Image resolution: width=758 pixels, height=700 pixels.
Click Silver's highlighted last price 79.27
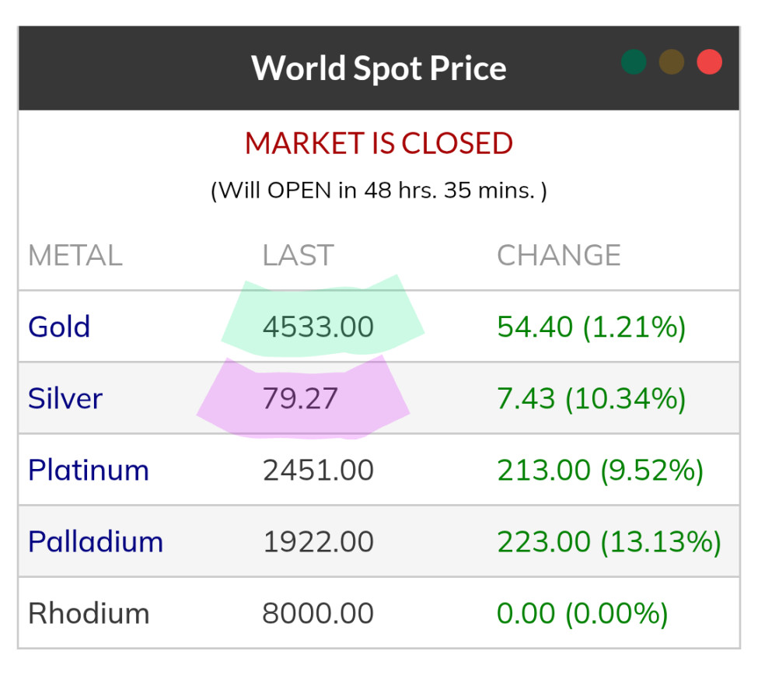pos(300,398)
